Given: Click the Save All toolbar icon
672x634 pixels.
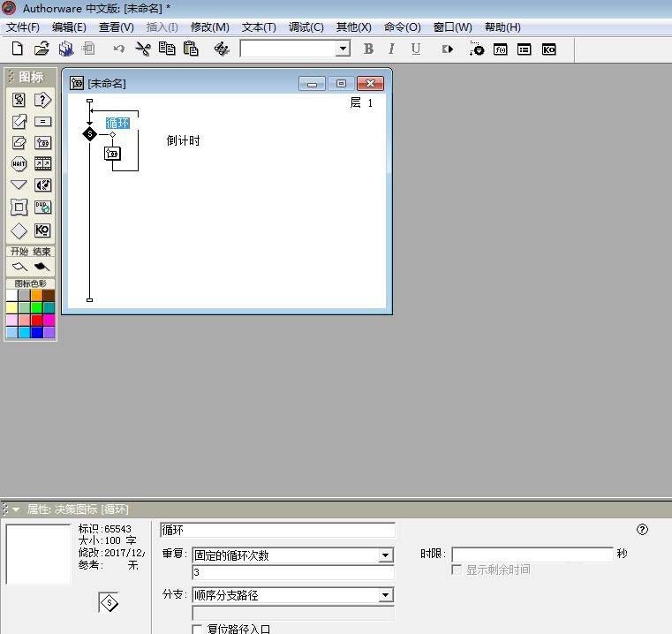Looking at the screenshot, I should [66, 49].
